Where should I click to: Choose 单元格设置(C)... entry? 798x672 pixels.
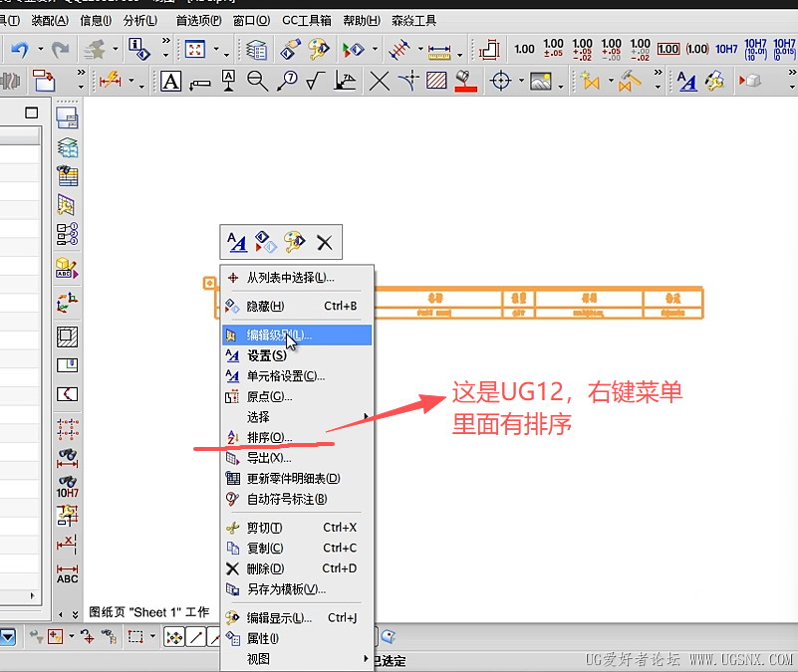click(297, 376)
